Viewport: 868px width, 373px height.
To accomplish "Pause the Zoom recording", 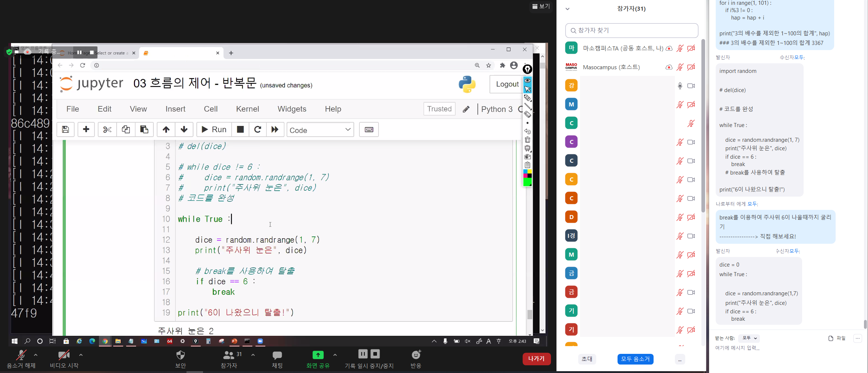I will coord(363,354).
